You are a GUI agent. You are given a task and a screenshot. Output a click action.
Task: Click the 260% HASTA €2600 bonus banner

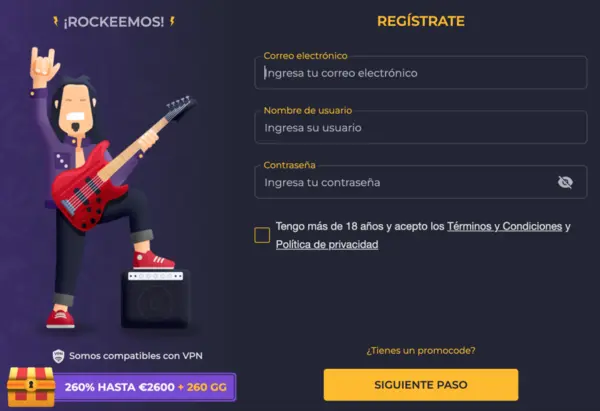click(x=145, y=387)
